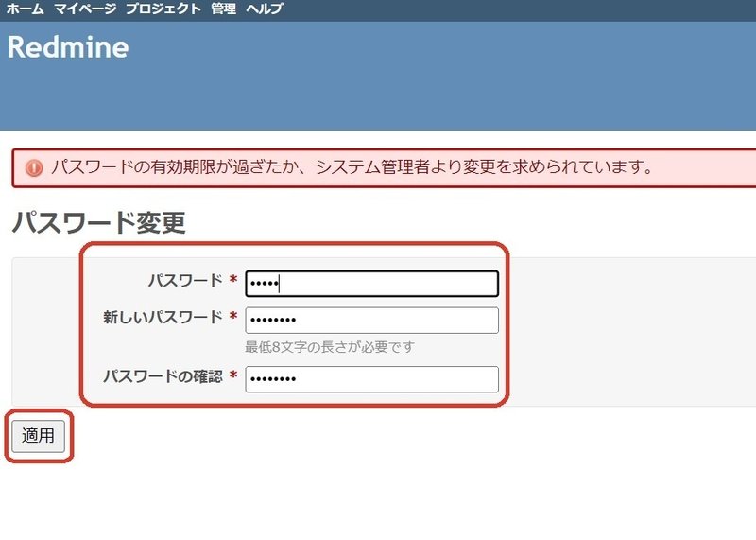Open the 管理 administration menu

pyautogui.click(x=223, y=9)
